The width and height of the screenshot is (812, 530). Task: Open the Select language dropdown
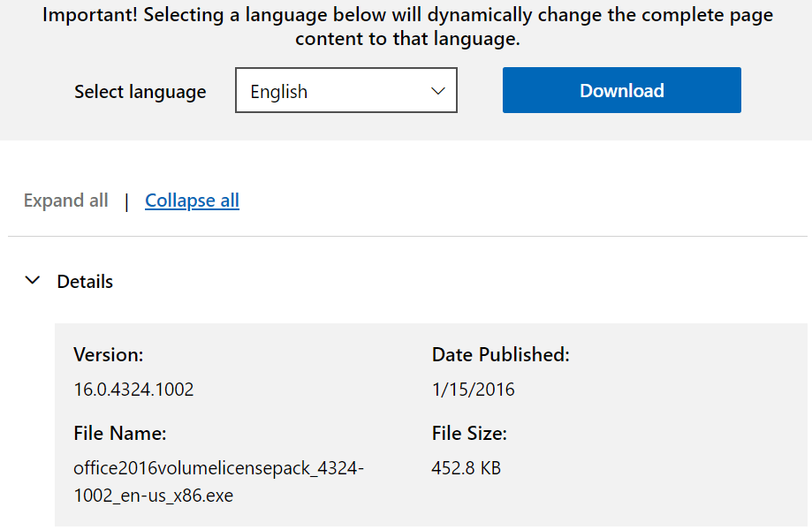click(345, 92)
